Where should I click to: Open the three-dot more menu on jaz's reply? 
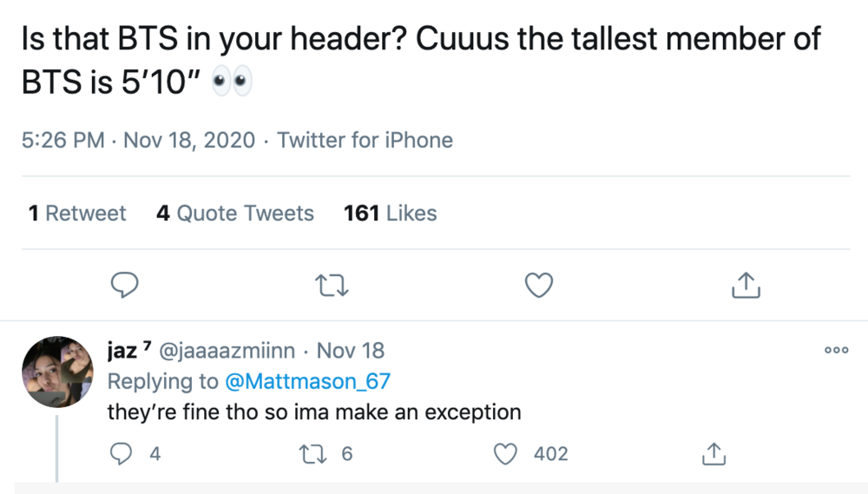point(836,350)
